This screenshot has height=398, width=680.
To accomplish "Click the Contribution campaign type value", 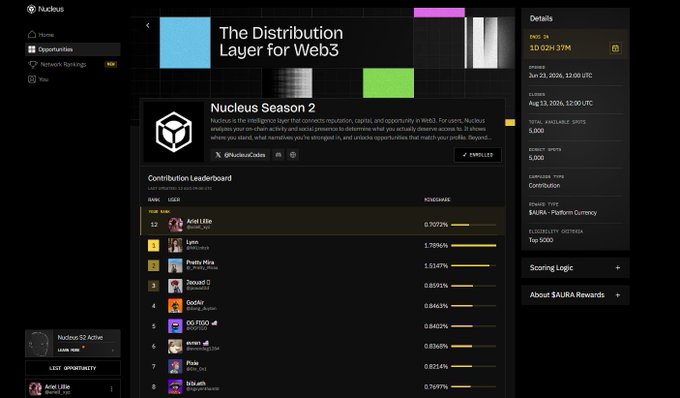I will [x=544, y=186].
